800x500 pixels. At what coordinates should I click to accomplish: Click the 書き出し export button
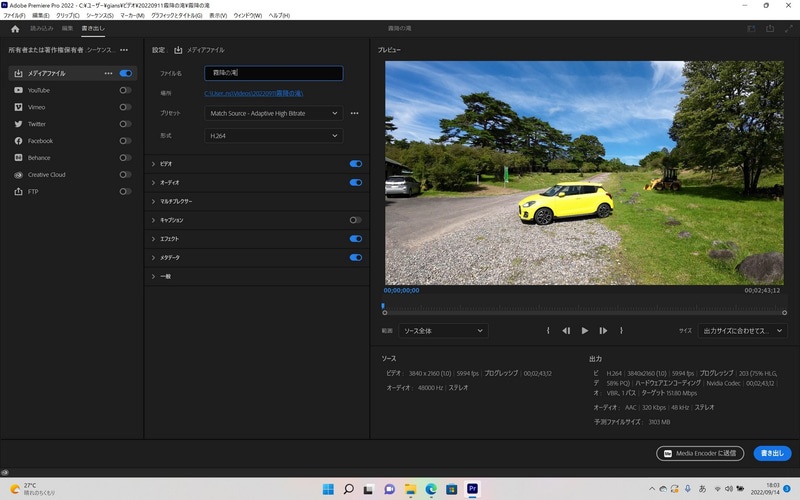click(772, 453)
